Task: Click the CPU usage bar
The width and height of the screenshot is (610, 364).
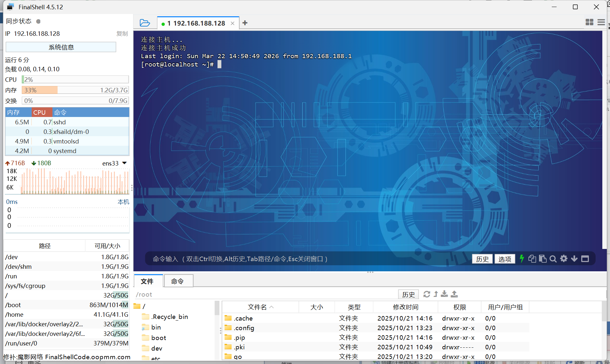Action: coord(75,80)
